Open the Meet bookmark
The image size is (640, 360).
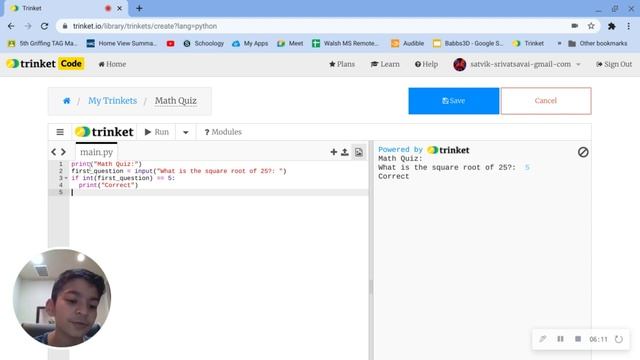[x=290, y=43]
